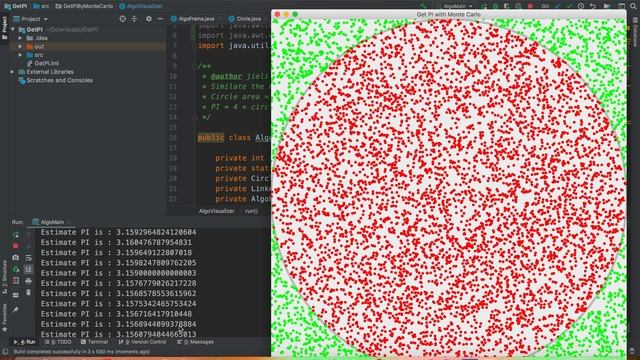Click the run-with-coverage icon in toolbar

click(507, 6)
